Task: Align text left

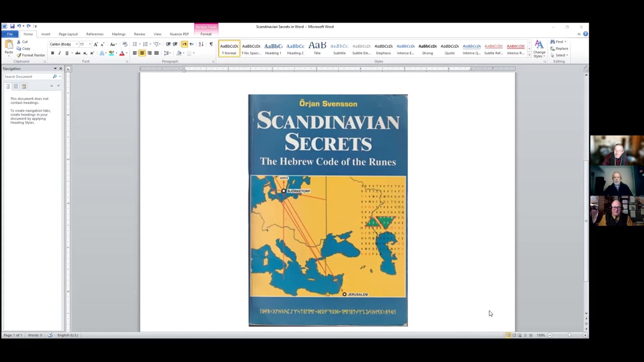Action: (135, 53)
